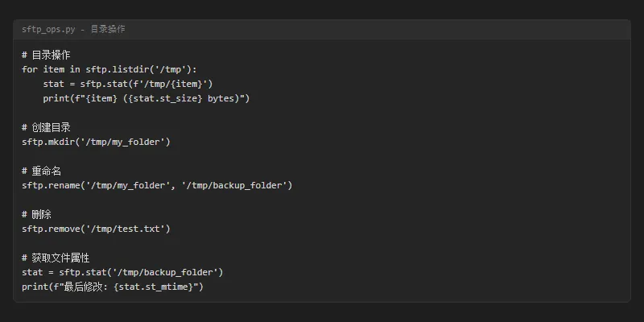The height and width of the screenshot is (322, 644).
Task: Click the stat = sftp.stat backup_folder line
Action: [x=122, y=272]
